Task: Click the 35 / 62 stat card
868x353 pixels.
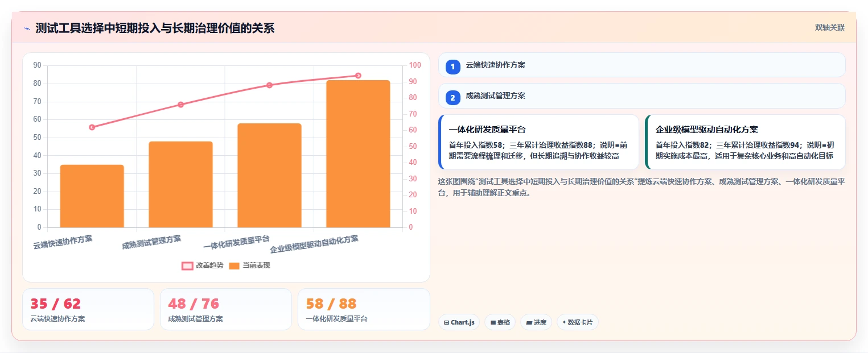Action: click(88, 309)
